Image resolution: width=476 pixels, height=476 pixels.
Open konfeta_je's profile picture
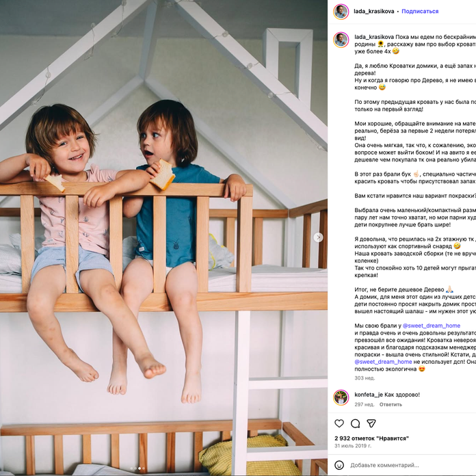click(x=341, y=397)
